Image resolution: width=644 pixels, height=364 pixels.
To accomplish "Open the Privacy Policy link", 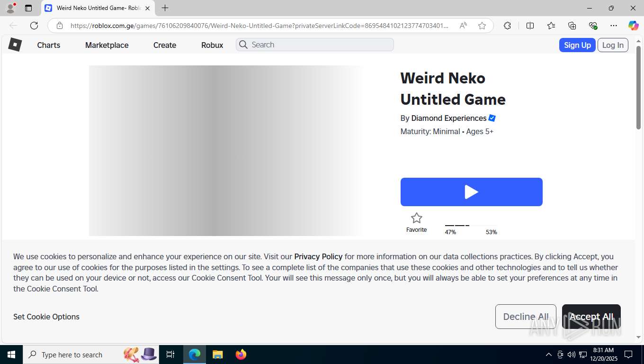I will [318, 256].
